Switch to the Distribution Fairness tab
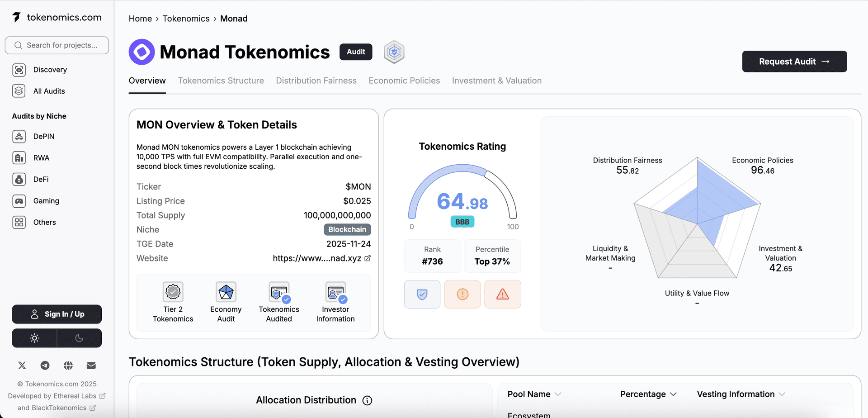Image resolution: width=868 pixels, height=418 pixels. tap(316, 81)
